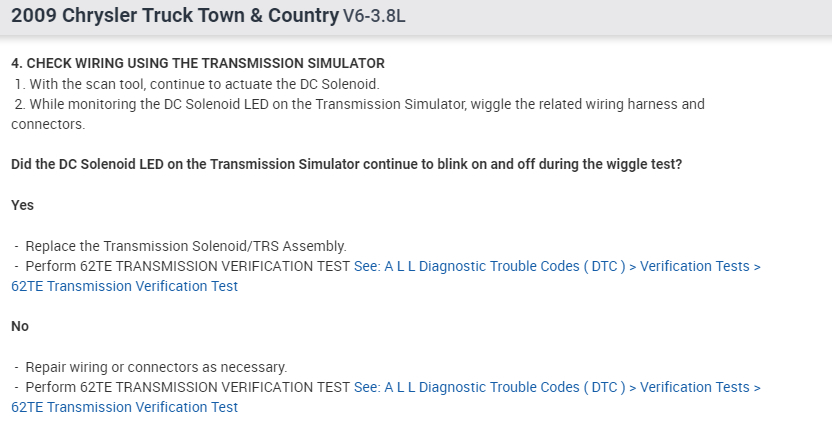Viewport: 832px width, 437px height.
Task: Click the word connectors ending step 2
Action: click(47, 124)
